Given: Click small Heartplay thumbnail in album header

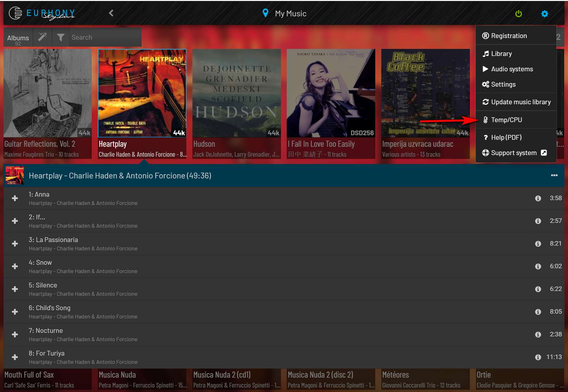Looking at the screenshot, I should pos(15,175).
